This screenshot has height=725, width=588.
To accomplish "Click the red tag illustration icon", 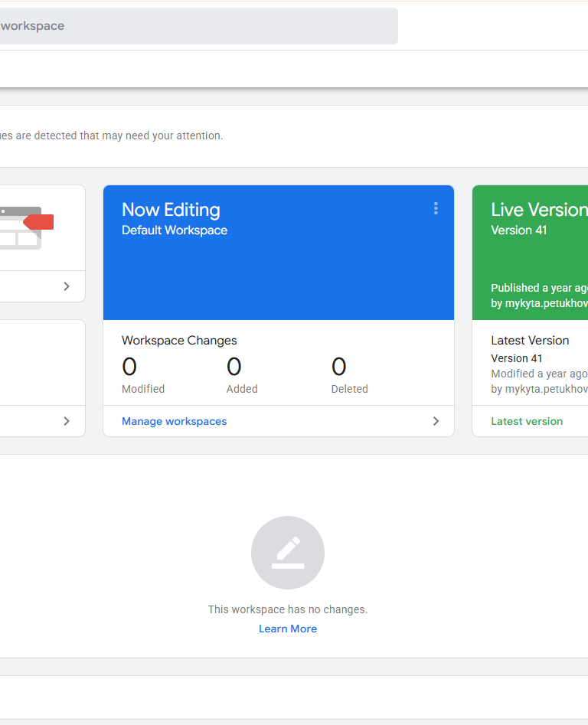I will click(x=38, y=222).
